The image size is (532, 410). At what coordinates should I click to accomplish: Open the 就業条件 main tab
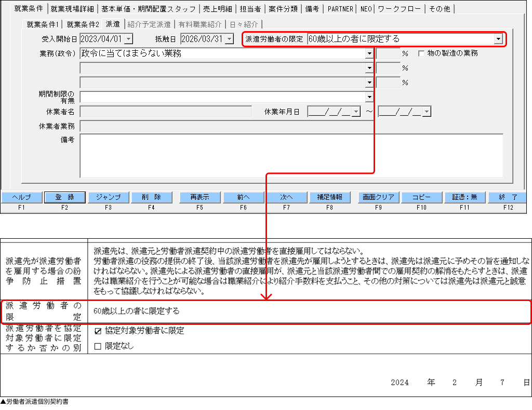[x=29, y=8]
